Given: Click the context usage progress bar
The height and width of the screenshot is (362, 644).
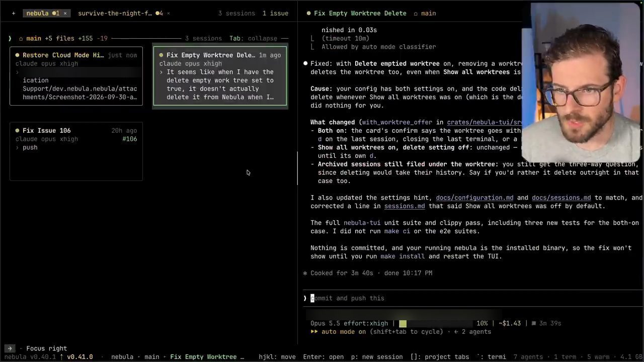Looking at the screenshot, I should point(436,323).
